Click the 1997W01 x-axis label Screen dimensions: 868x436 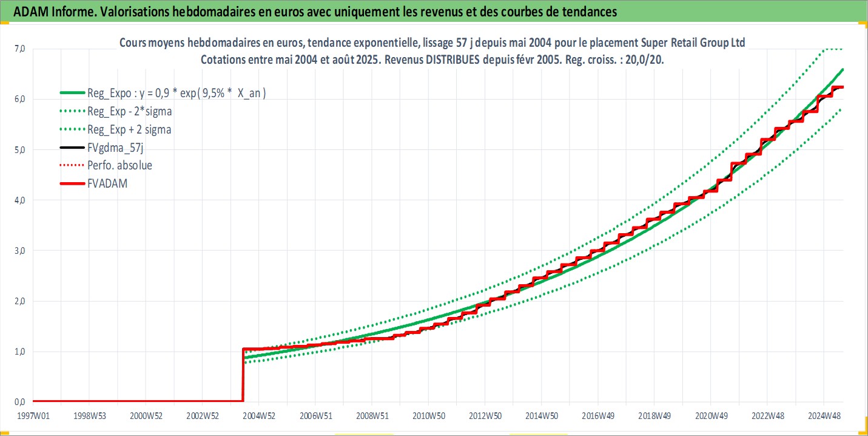33,416
